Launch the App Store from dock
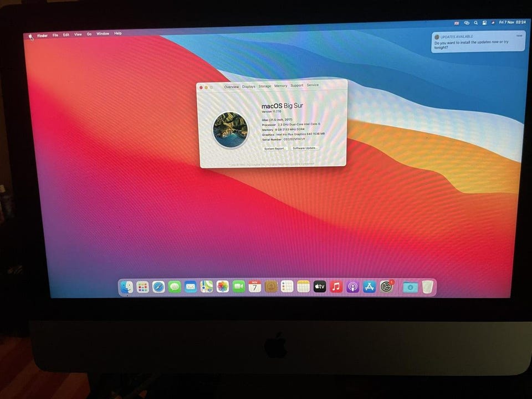This screenshot has height=399, width=532. click(x=369, y=287)
